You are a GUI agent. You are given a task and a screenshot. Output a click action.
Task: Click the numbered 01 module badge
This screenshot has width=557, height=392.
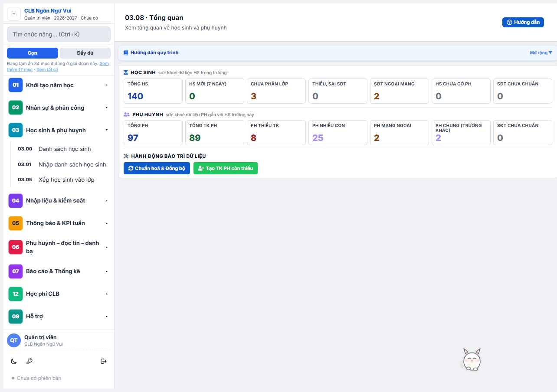tap(16, 85)
